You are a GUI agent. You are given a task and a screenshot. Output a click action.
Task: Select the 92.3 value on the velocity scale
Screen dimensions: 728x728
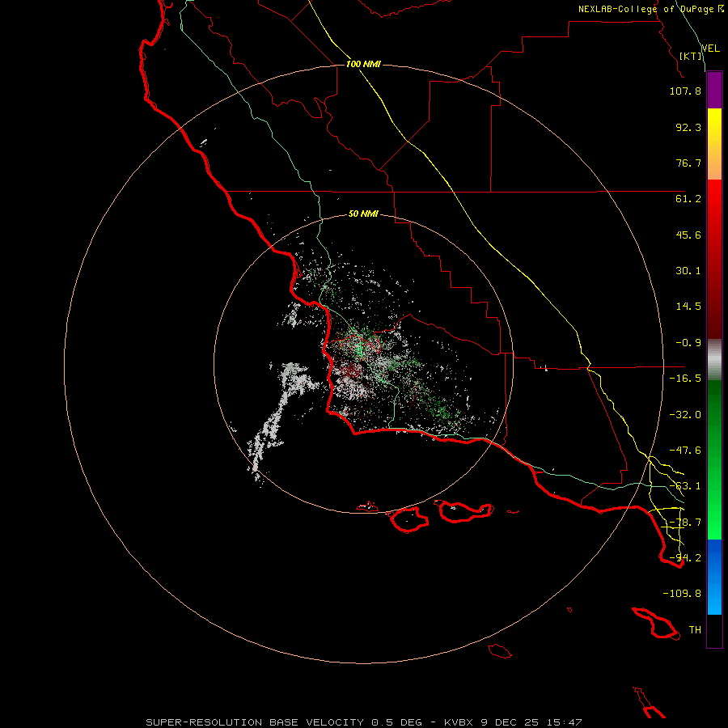pos(688,127)
